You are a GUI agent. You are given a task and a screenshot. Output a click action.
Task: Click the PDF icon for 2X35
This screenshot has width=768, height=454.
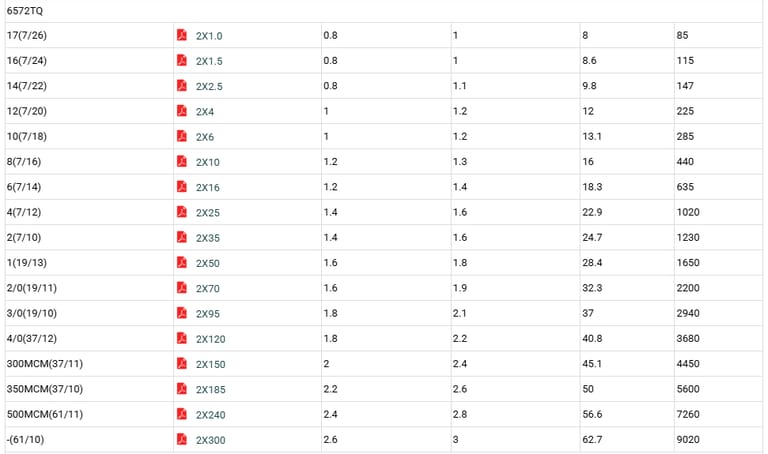coord(182,237)
